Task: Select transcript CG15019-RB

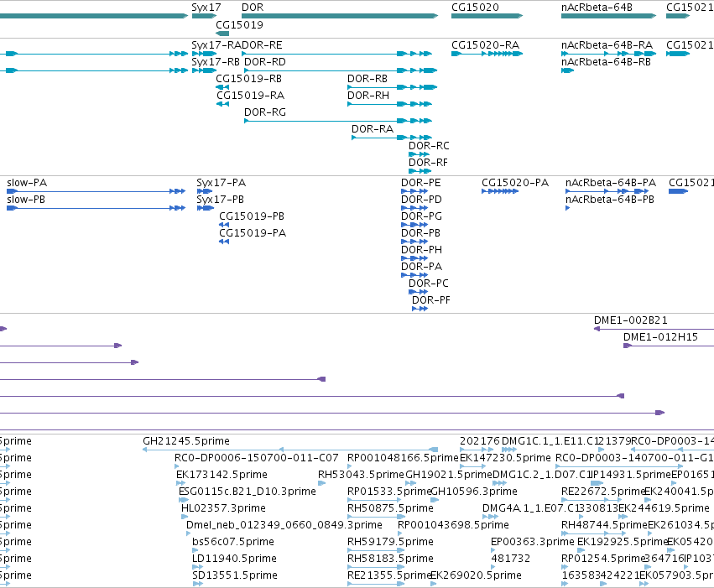Action: click(248, 79)
